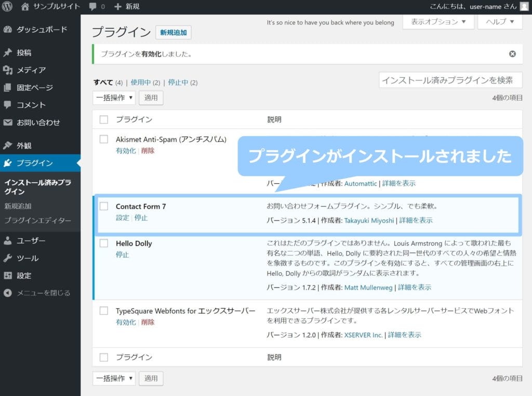Viewport: 532px width, 396px height.
Task: Open the top 一括操作 bulk actions dropdown
Action: pos(114,98)
